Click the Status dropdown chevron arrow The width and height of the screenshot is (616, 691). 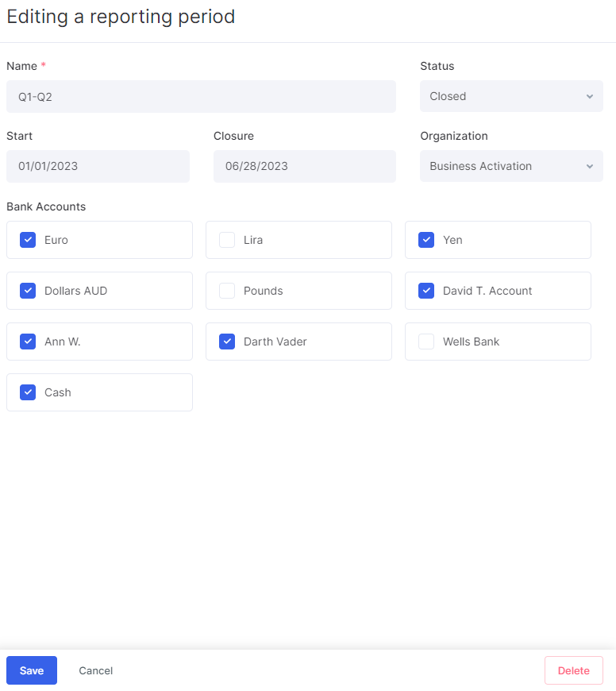(590, 97)
